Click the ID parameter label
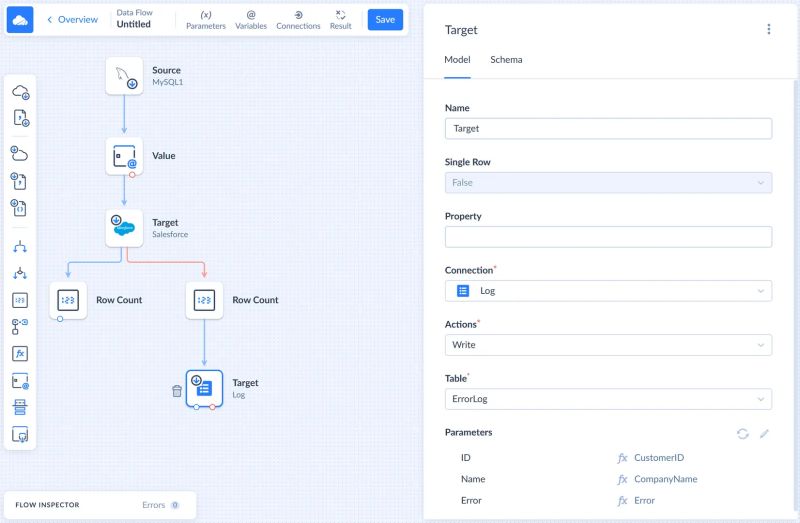Image resolution: width=800 pixels, height=523 pixels. [x=466, y=458]
